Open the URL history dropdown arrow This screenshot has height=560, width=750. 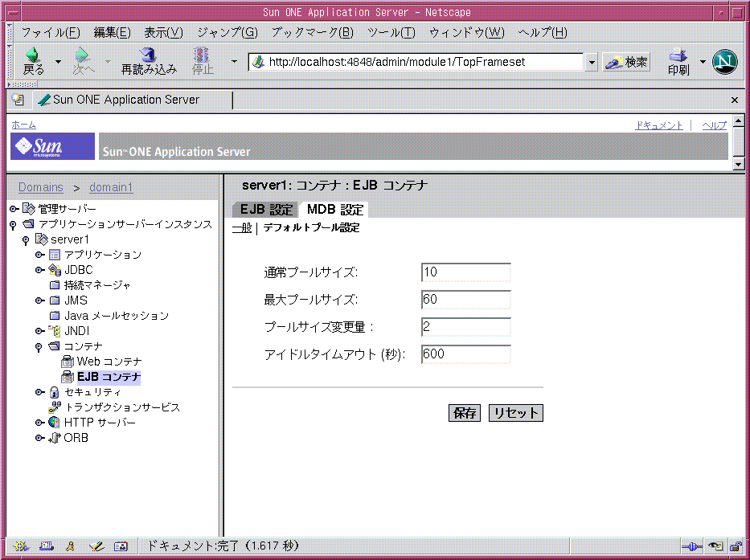tap(592, 62)
